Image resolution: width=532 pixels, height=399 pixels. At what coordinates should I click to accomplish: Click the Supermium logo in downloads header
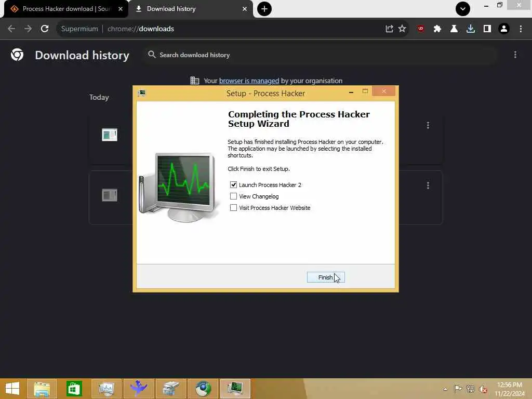(17, 55)
